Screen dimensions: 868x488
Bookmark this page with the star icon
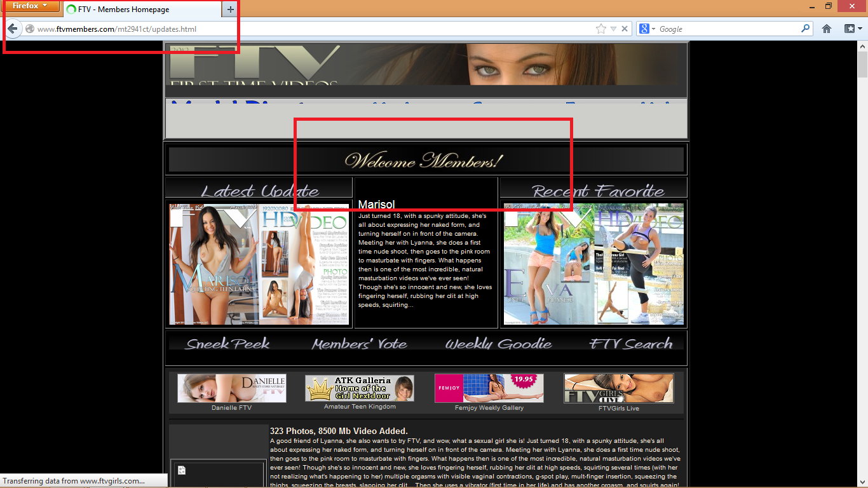[601, 29]
